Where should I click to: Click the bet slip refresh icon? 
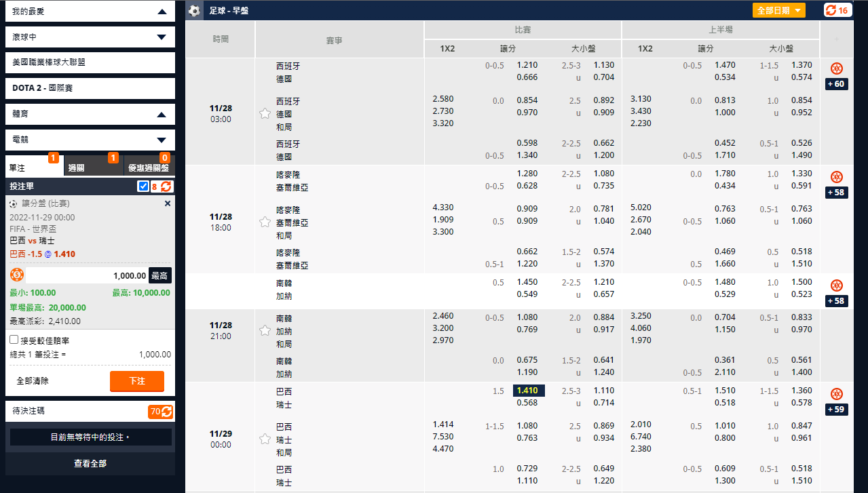(x=166, y=186)
